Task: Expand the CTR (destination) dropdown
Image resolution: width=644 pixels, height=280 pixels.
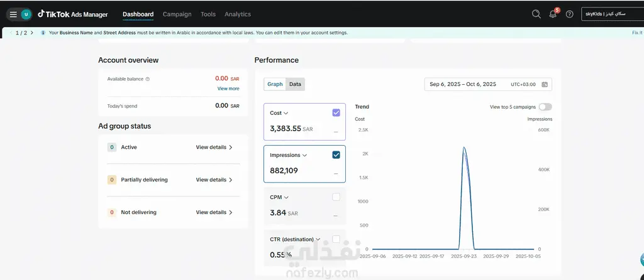Action: (x=318, y=239)
